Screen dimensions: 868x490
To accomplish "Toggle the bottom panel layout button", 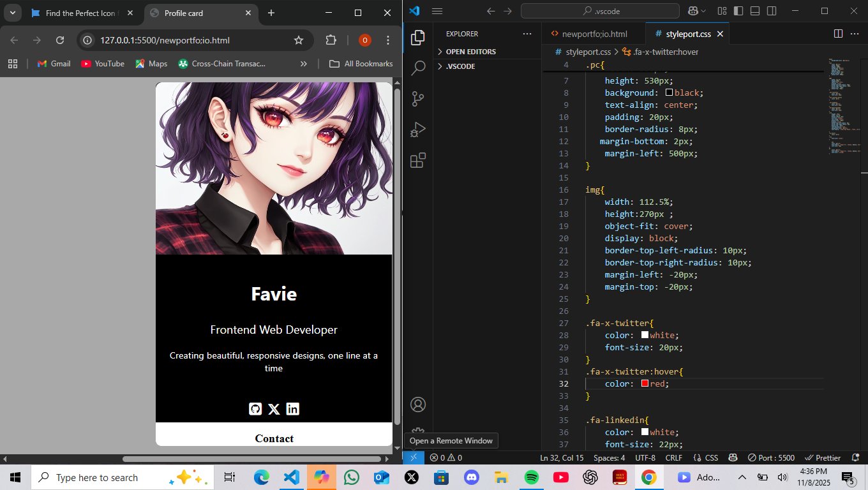I will [x=755, y=11].
